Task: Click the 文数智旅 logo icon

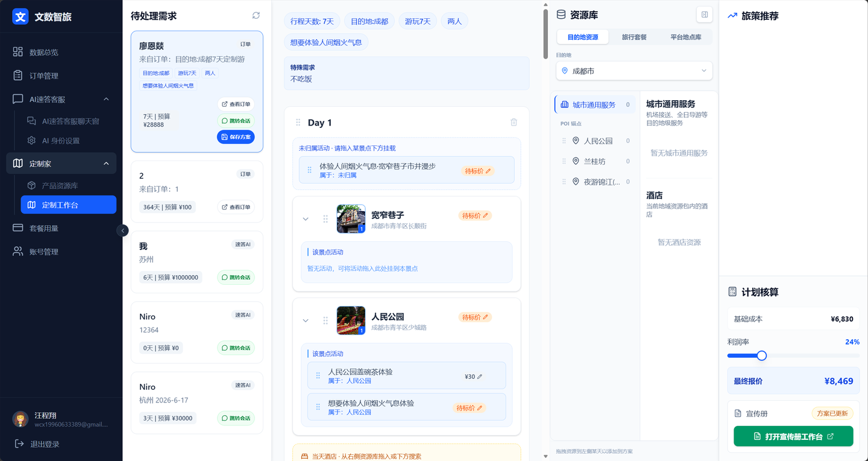Action: (20, 16)
